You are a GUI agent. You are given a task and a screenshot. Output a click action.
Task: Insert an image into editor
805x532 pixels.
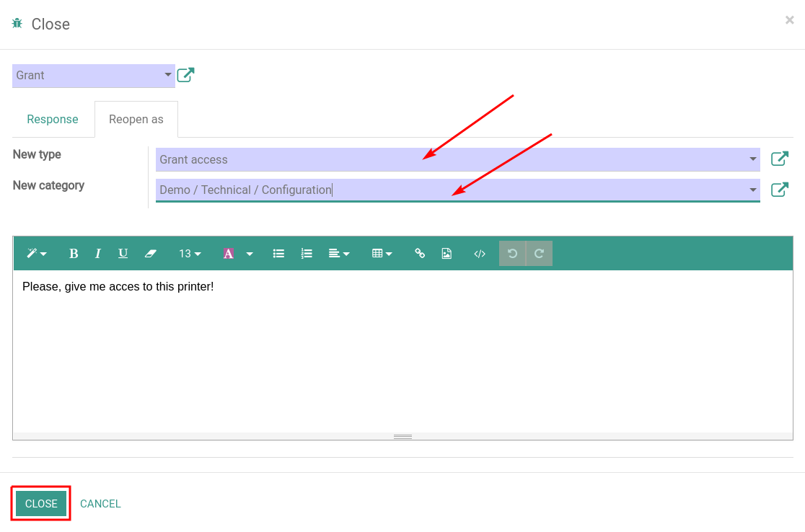tap(447, 254)
